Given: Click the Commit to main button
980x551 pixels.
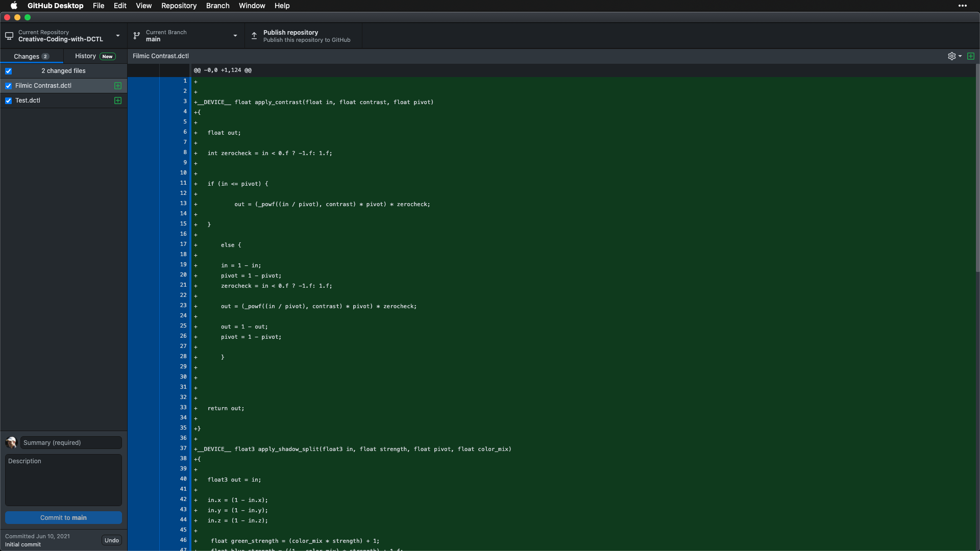Looking at the screenshot, I should pyautogui.click(x=63, y=517).
